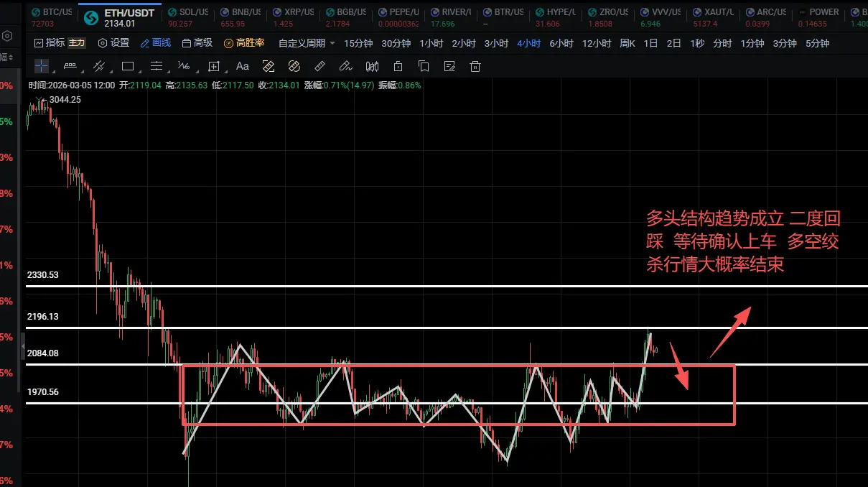
Task: Switch chart to 5分钟 timeframe
Action: tap(817, 43)
